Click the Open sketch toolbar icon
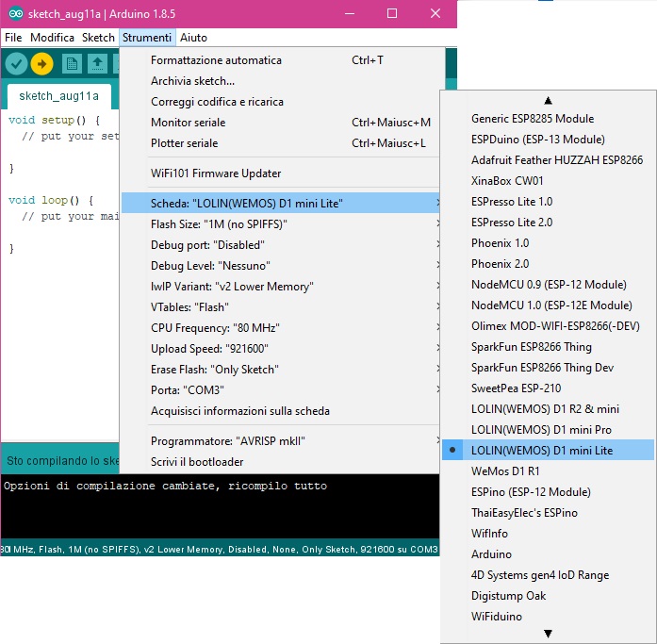The height and width of the screenshot is (644, 657). click(x=97, y=64)
